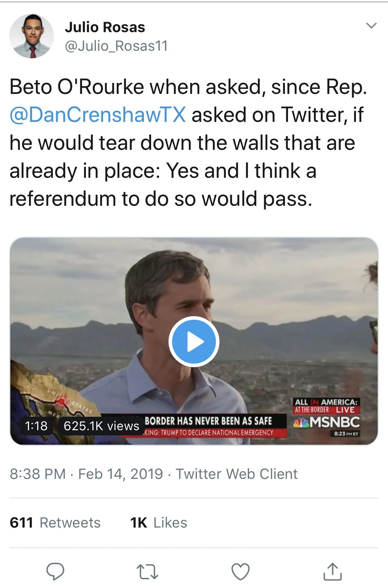Image resolution: width=388 pixels, height=588 pixels.
Task: Tap the 625.1K views counter
Action: (101, 426)
